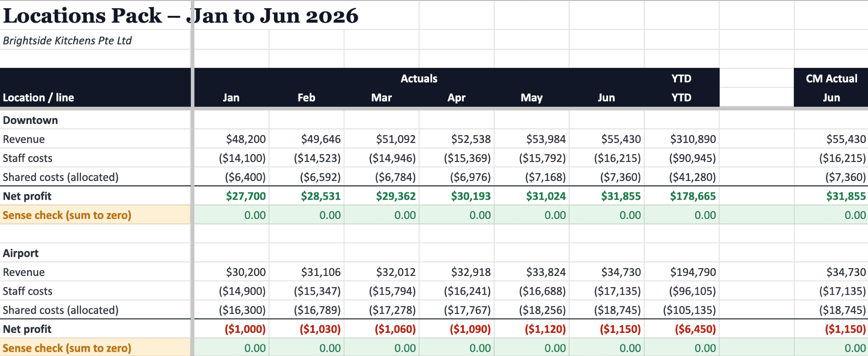Click the Brightside Kitchens Pte Ltd subtitle

[67, 41]
